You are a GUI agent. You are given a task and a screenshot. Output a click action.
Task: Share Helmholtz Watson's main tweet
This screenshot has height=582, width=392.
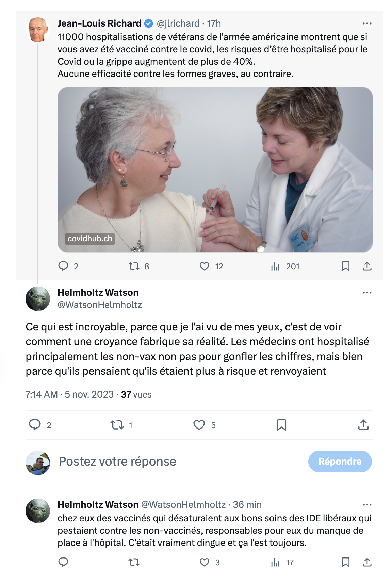coord(363,425)
